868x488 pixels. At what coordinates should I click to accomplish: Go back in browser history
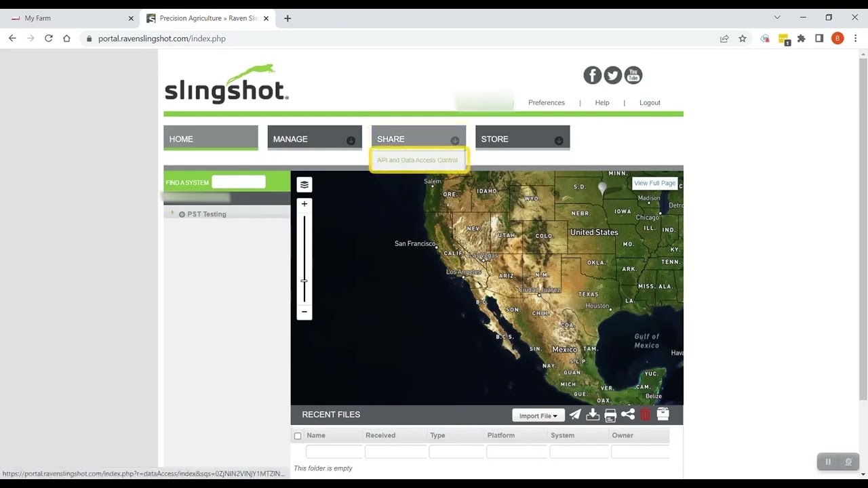point(12,39)
